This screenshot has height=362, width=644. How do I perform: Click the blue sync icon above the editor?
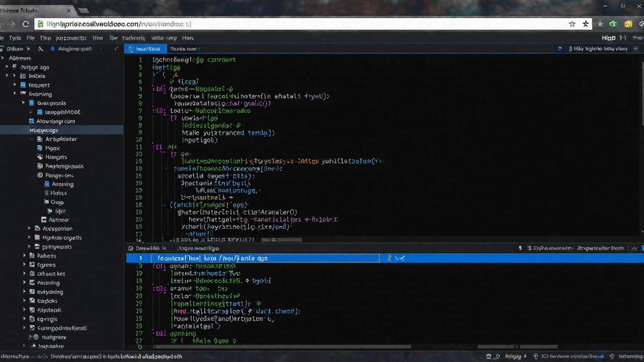[x=559, y=49]
